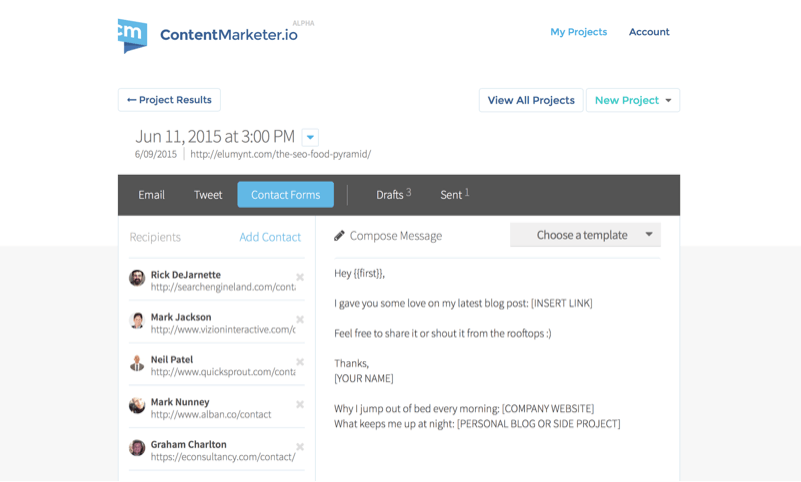This screenshot has height=482, width=801.
Task: Click the Add Contact link
Action: tap(270, 237)
